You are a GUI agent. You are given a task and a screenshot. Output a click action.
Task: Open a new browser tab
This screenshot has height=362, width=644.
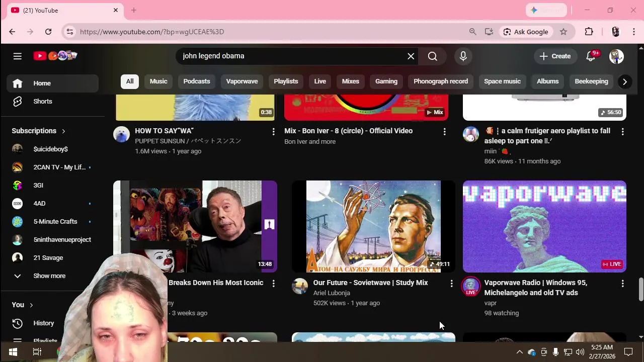click(x=134, y=10)
